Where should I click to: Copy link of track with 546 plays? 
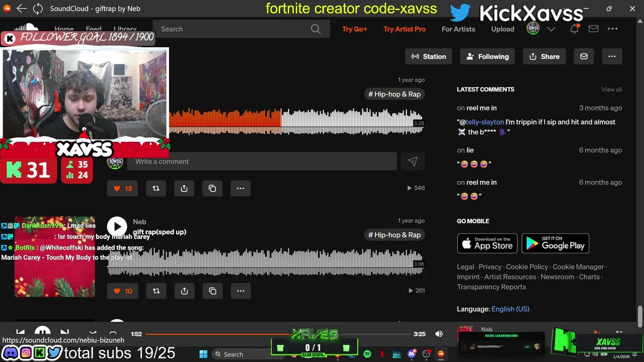(x=212, y=189)
